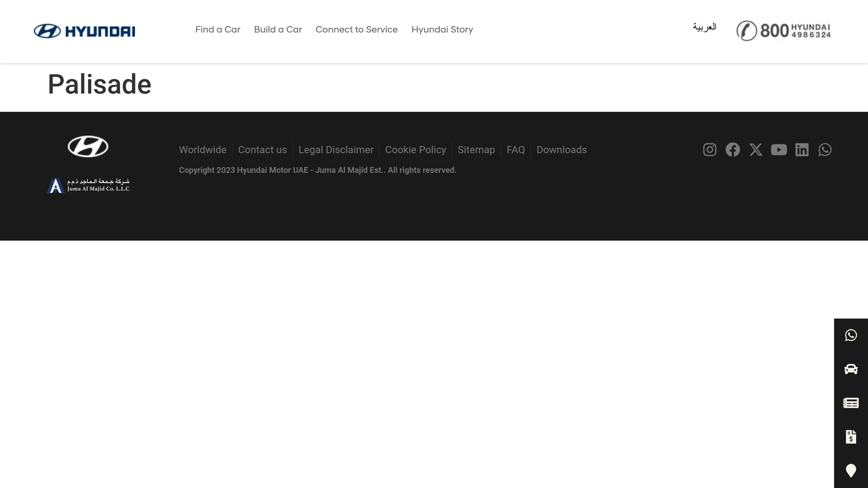This screenshot has width=868, height=488.
Task: Click the car icon in side panel
Action: click(851, 369)
